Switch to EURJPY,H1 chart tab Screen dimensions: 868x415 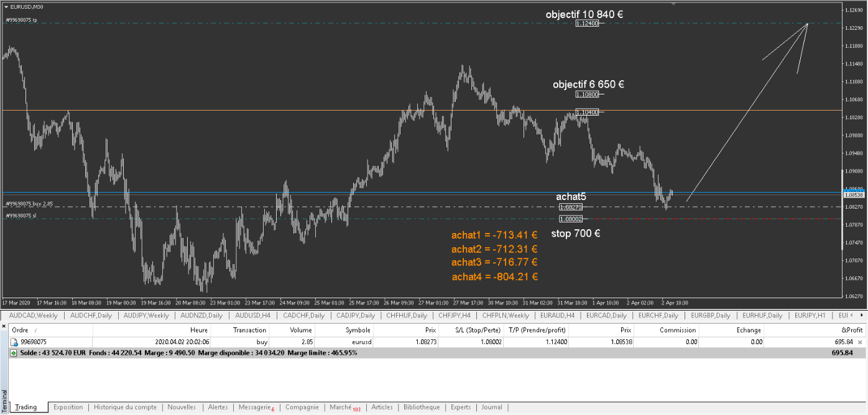click(x=811, y=316)
